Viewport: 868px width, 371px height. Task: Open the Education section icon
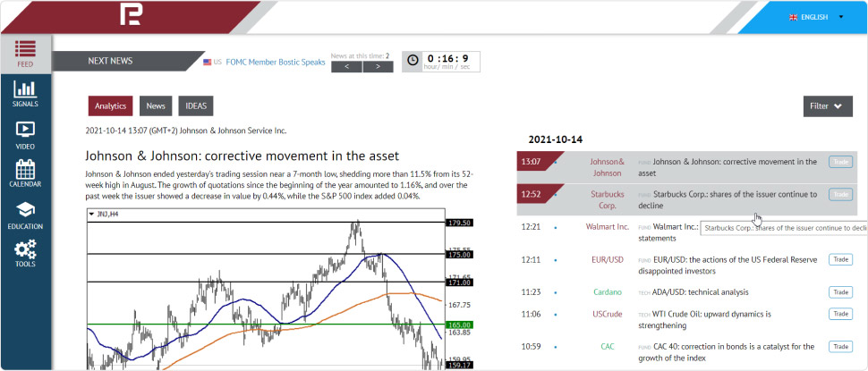tap(25, 209)
